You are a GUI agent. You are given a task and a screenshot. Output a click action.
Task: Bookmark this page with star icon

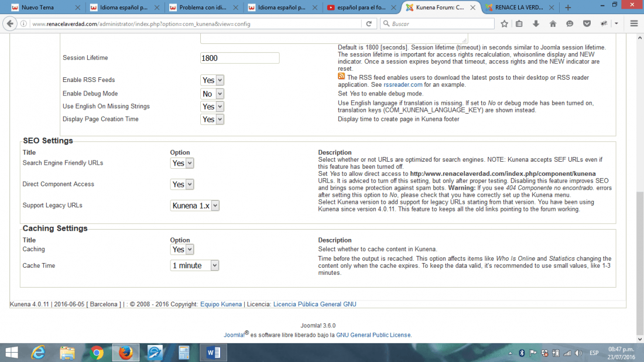[504, 24]
